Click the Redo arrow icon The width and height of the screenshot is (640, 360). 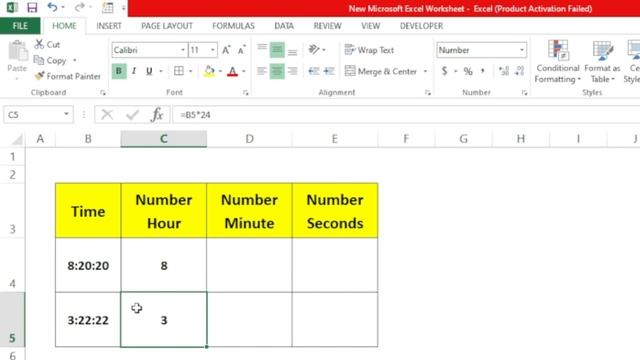coord(80,7)
